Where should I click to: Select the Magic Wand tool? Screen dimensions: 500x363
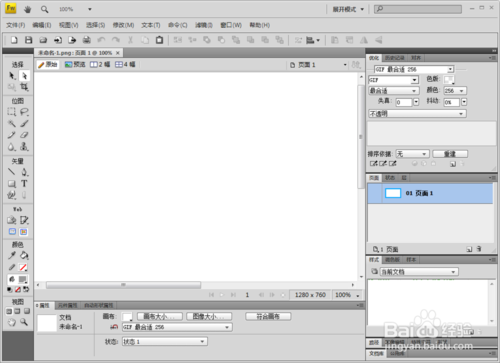click(x=12, y=123)
